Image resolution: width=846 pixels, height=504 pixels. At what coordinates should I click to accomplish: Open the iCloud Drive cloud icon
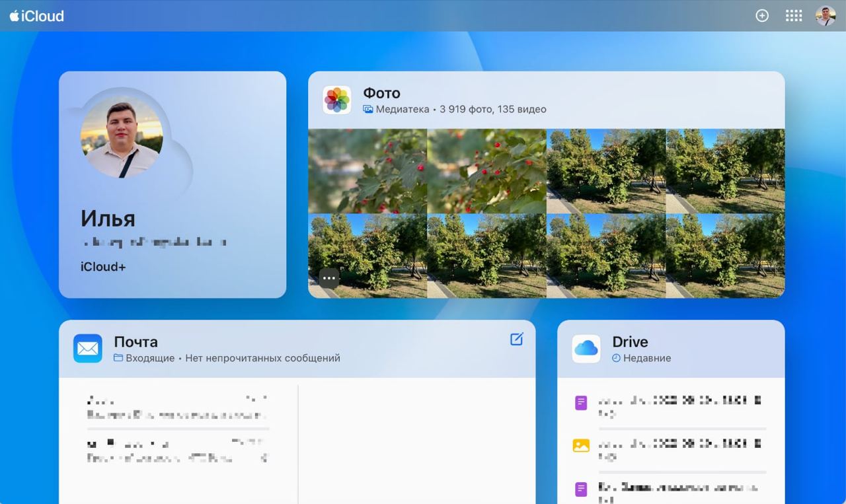[x=586, y=349]
